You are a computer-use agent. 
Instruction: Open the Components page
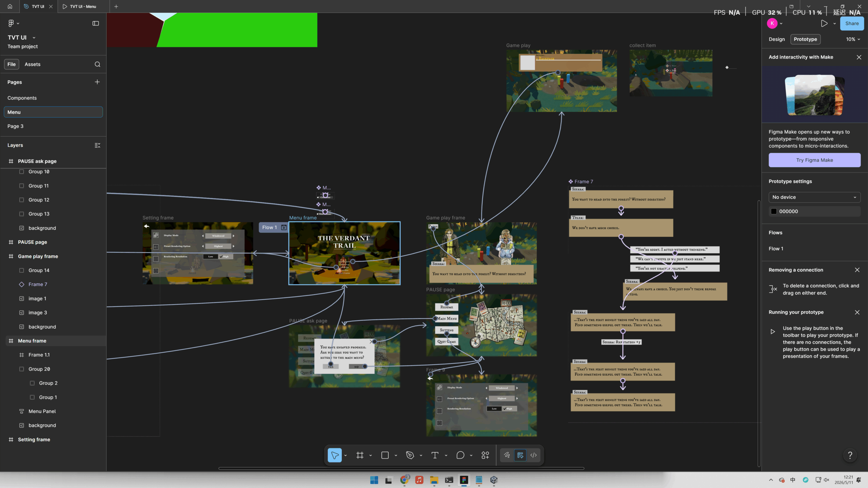tap(22, 98)
